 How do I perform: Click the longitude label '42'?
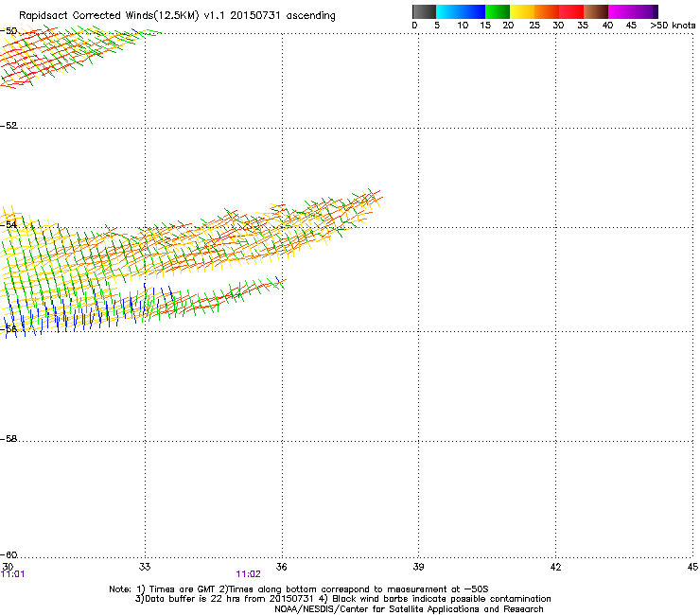555,567
